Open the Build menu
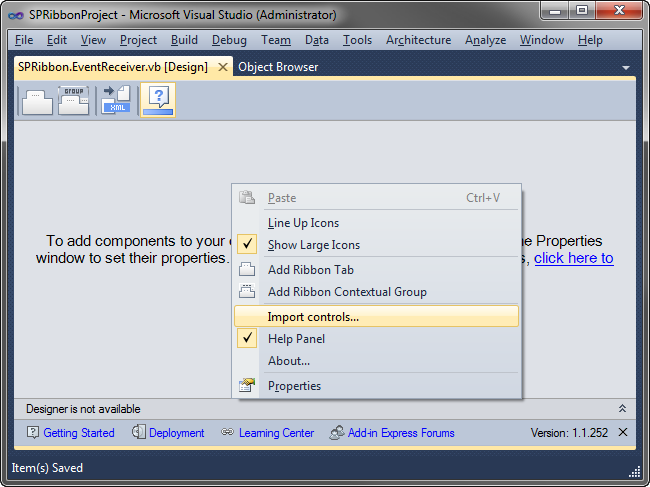 [184, 40]
